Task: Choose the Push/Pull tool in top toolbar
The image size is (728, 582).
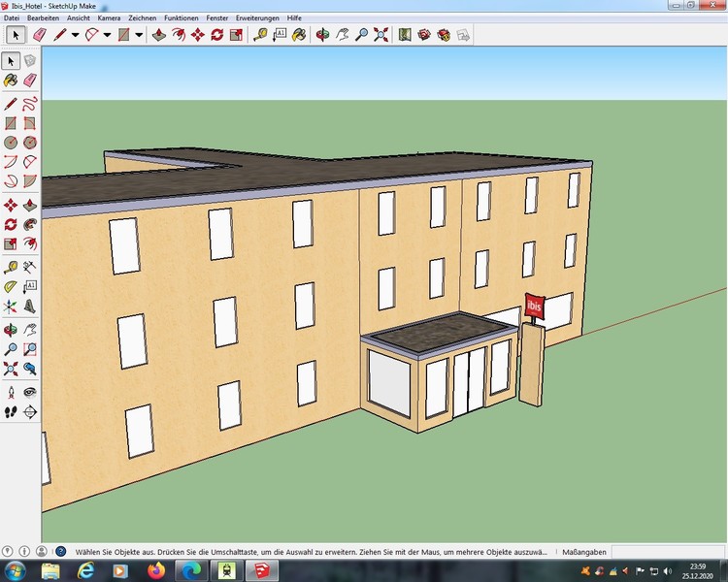Action: pyautogui.click(x=158, y=35)
